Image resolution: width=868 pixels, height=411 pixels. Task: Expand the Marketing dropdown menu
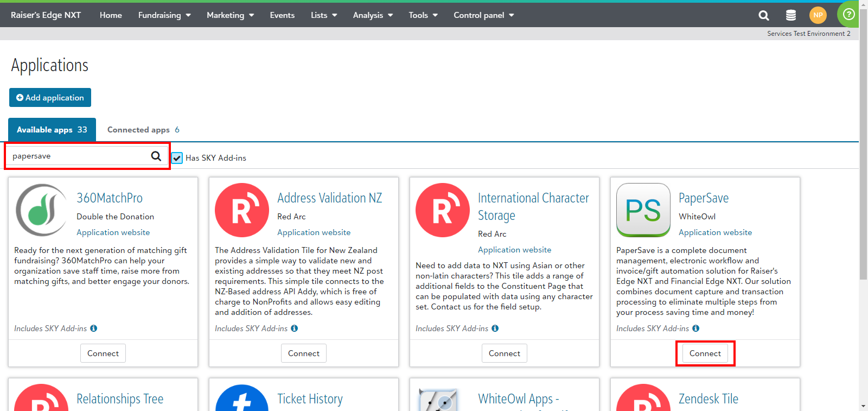point(230,15)
